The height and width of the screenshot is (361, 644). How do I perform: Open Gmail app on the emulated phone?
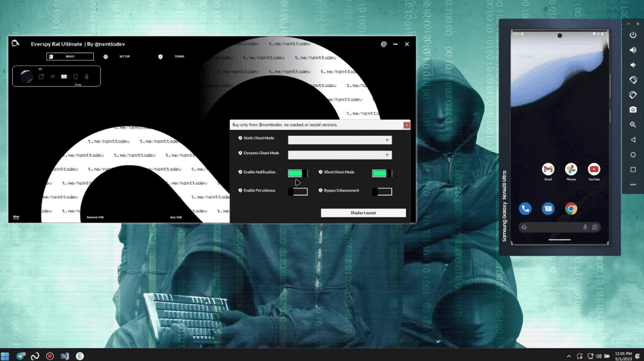[548, 169]
